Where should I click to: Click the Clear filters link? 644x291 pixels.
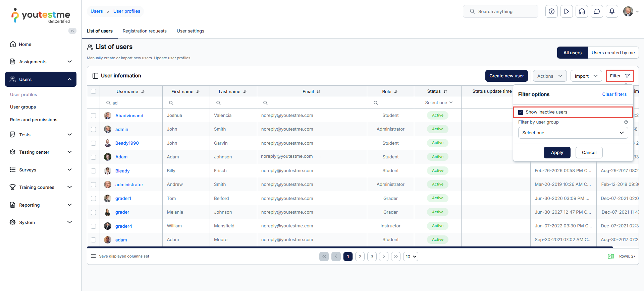pos(614,94)
